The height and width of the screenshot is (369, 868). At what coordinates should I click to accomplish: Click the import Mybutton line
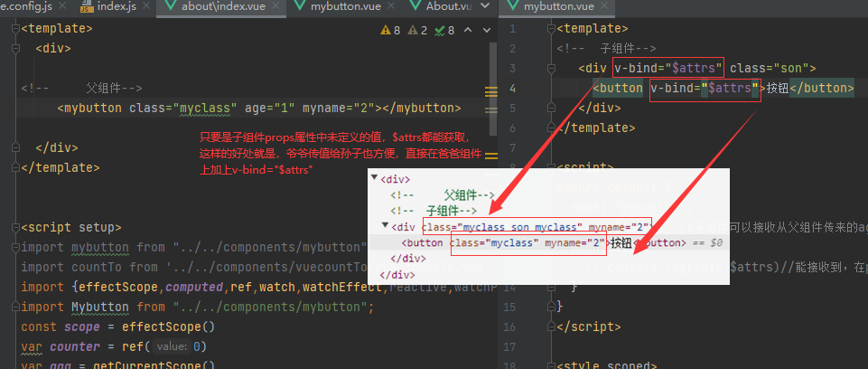(x=198, y=307)
